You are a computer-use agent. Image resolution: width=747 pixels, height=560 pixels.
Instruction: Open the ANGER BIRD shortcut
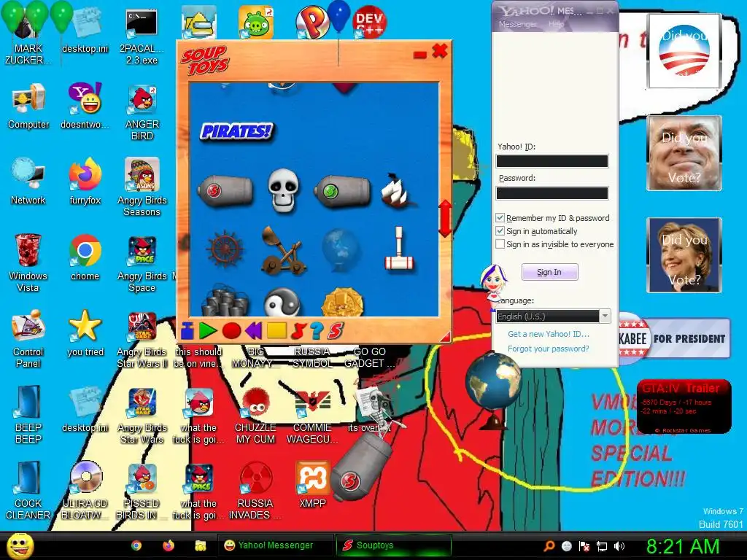pyautogui.click(x=142, y=112)
